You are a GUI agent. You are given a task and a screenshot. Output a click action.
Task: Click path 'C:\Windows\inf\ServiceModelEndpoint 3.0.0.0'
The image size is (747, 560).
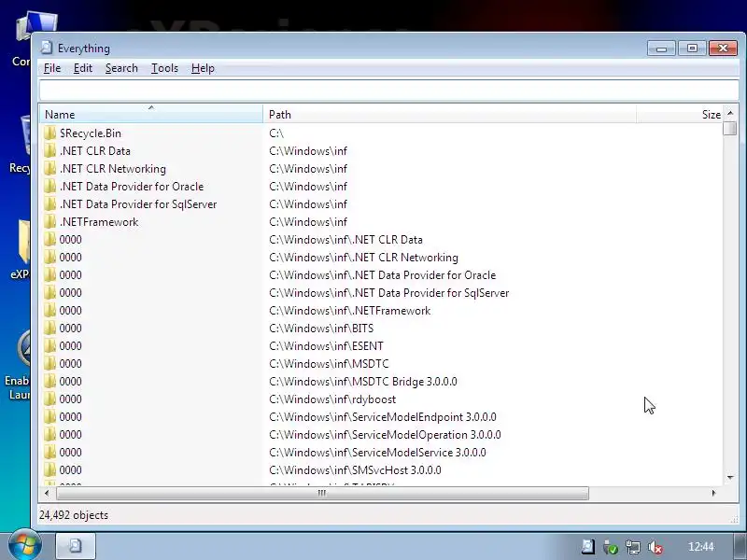[x=383, y=416]
